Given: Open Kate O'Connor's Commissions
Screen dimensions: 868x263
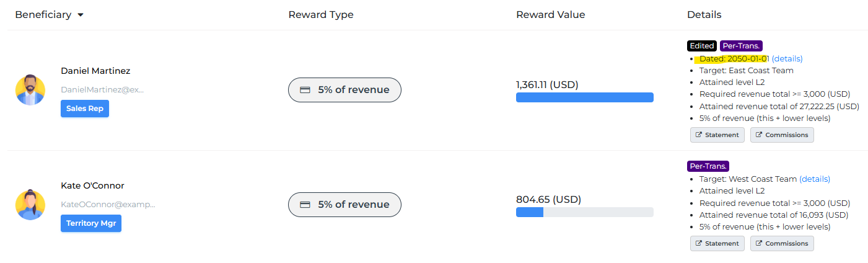Looking at the screenshot, I should [782, 243].
